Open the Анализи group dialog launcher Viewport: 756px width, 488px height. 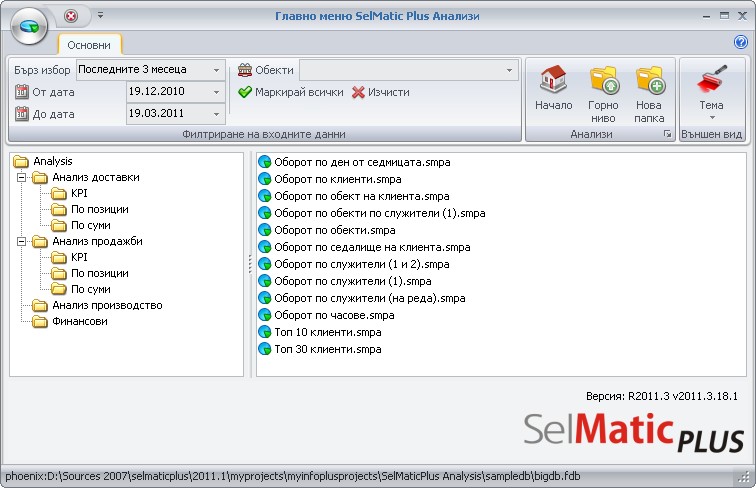667,134
